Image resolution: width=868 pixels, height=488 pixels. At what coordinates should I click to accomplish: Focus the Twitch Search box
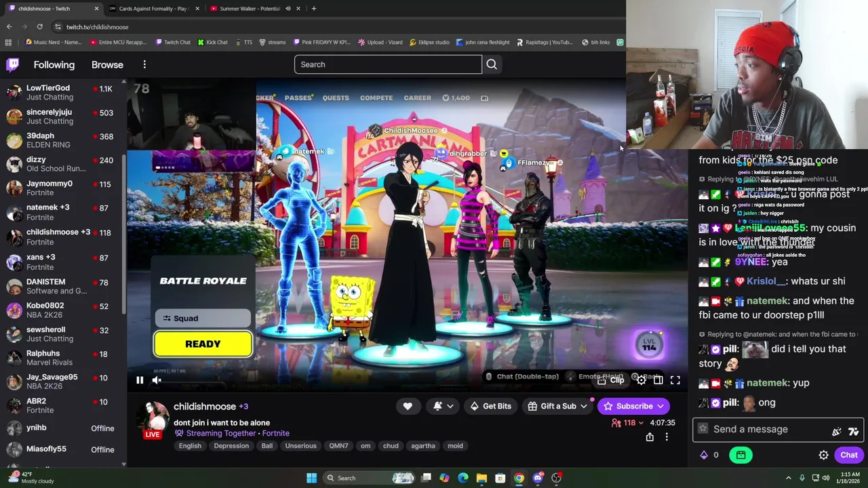(388, 64)
